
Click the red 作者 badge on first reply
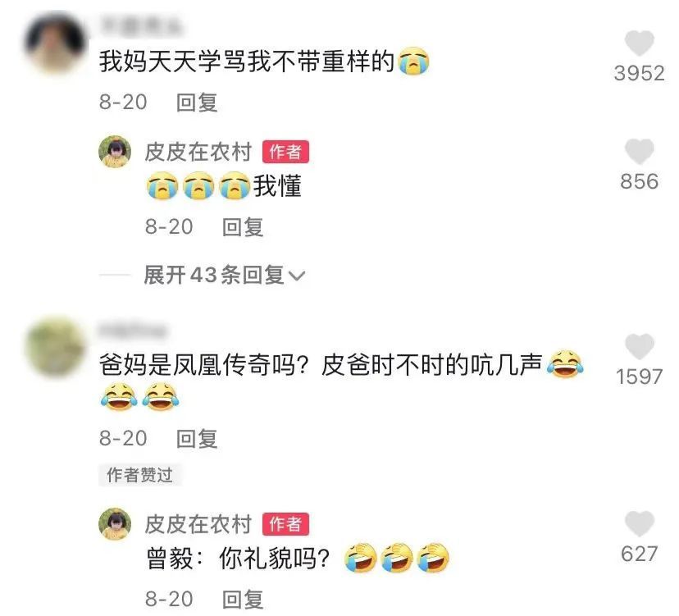point(285,152)
